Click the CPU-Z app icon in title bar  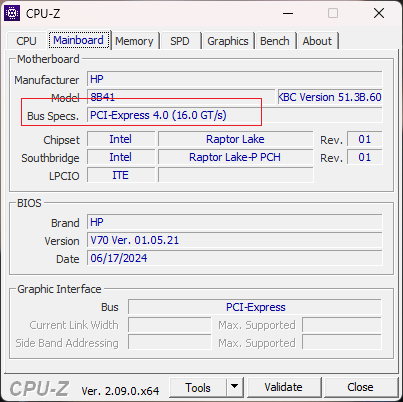[12, 13]
